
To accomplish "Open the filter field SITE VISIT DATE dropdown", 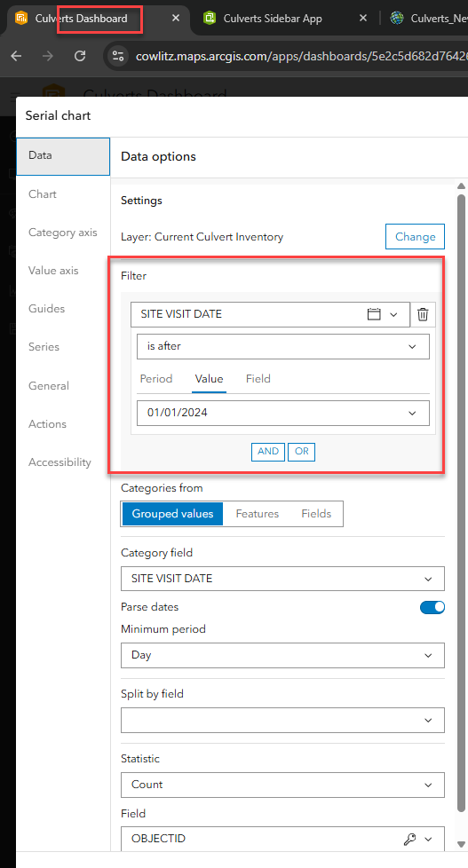I will pyautogui.click(x=270, y=314).
